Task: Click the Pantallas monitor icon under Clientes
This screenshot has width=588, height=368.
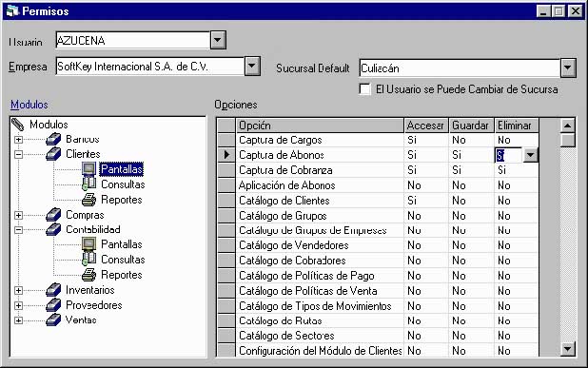Action: click(x=88, y=169)
